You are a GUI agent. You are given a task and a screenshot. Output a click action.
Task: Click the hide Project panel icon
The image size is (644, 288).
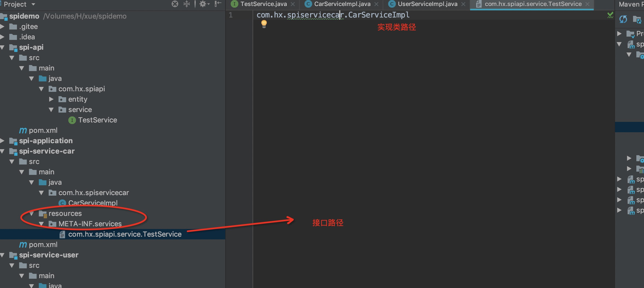coord(218,4)
